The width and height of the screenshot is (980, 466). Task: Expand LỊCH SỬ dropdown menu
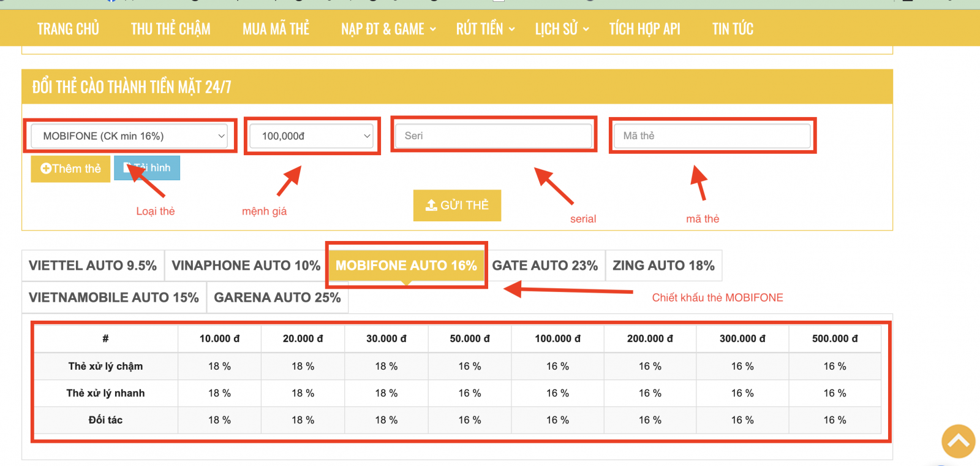(562, 29)
